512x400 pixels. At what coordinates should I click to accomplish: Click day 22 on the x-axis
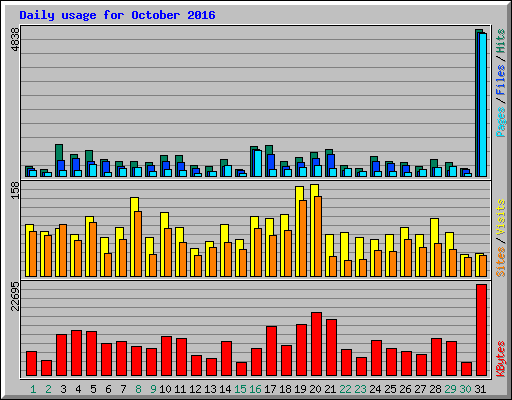(x=345, y=389)
